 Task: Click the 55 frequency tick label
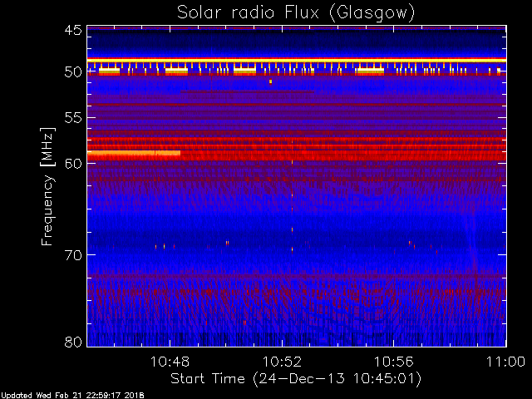[73, 118]
